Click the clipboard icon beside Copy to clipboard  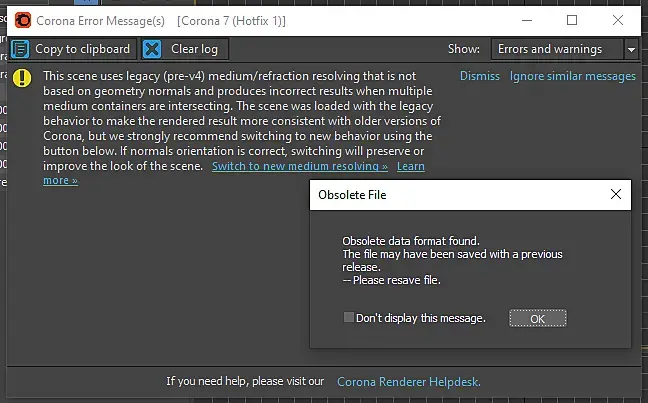pyautogui.click(x=20, y=49)
